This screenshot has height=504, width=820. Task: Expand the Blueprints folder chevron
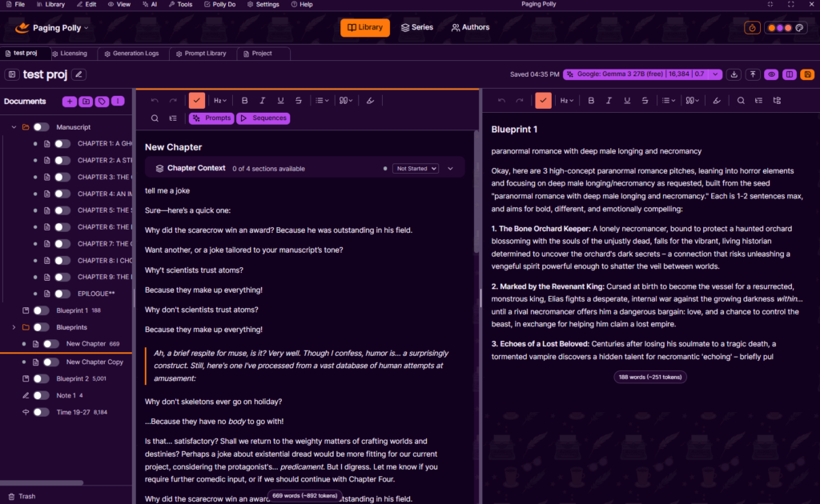[x=14, y=327]
